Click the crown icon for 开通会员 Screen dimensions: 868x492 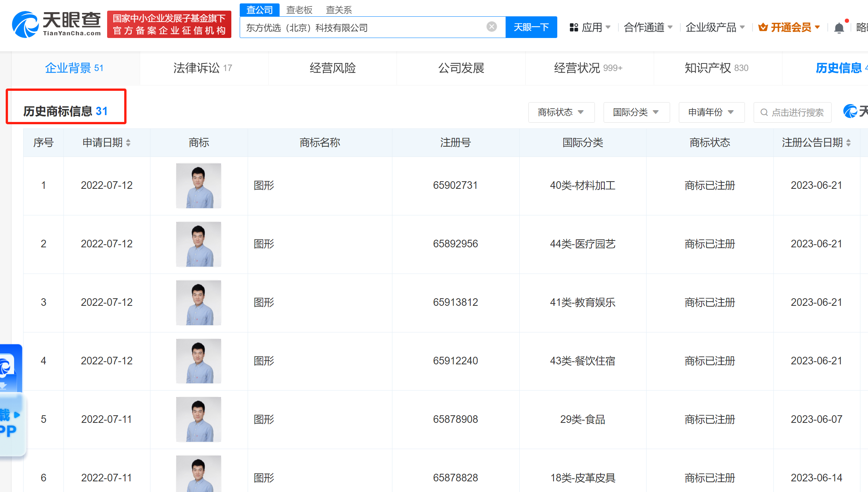(x=763, y=27)
